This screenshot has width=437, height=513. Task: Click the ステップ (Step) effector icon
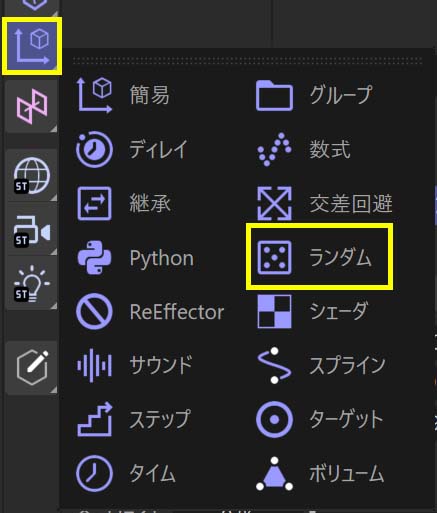click(94, 419)
